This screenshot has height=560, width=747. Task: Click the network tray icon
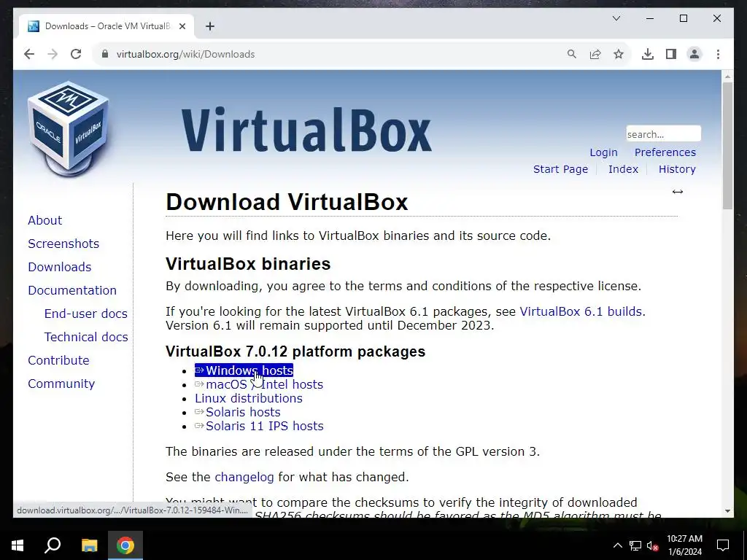click(635, 545)
